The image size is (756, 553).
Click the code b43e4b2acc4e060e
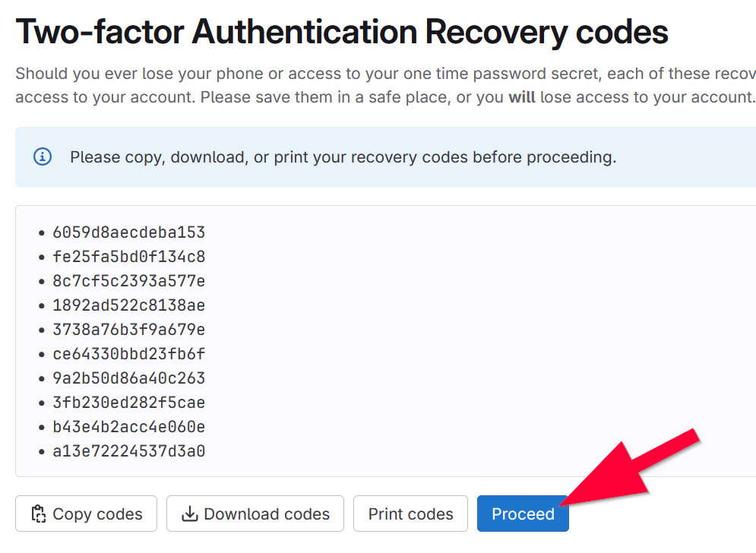[128, 427]
